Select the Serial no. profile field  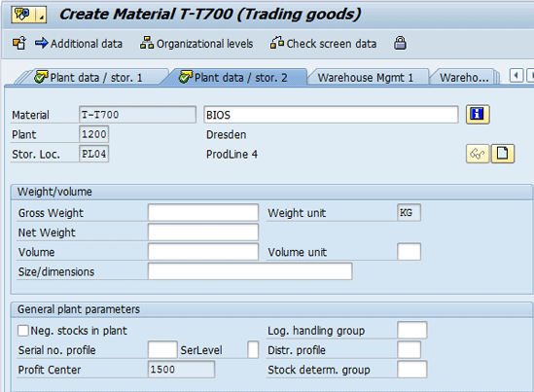coord(162,350)
